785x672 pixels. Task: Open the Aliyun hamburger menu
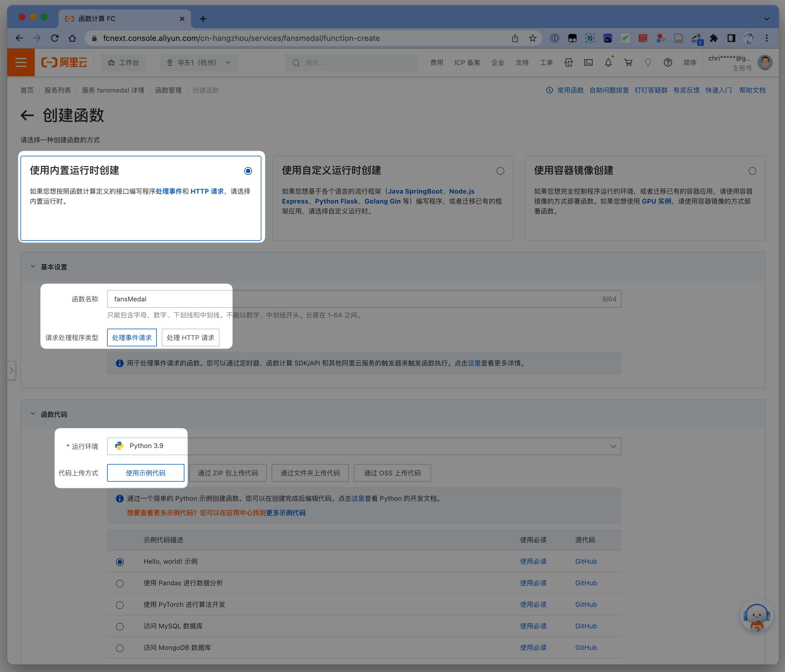coord(21,62)
